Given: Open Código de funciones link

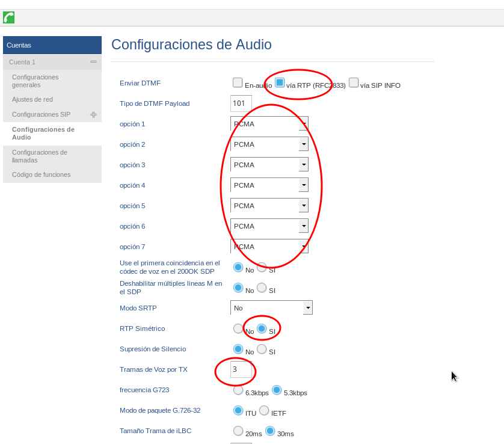Looking at the screenshot, I should (41, 174).
